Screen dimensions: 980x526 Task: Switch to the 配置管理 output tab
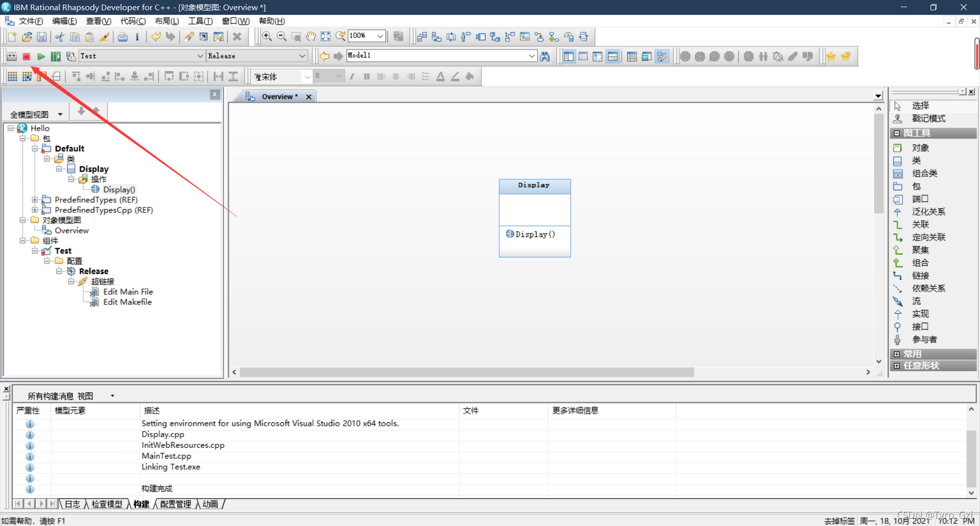click(x=176, y=504)
